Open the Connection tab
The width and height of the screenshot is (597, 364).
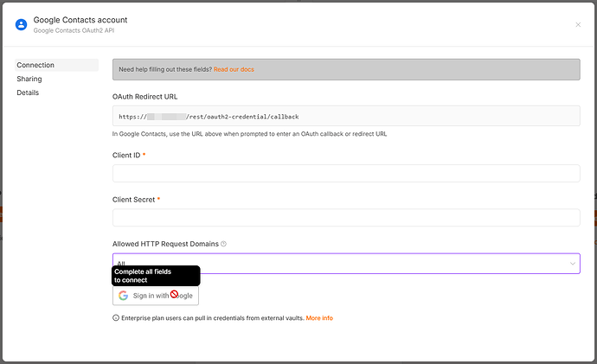click(56, 65)
